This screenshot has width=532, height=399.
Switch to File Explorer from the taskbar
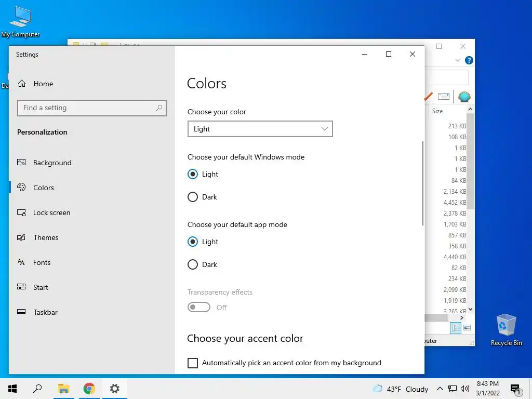click(63, 389)
